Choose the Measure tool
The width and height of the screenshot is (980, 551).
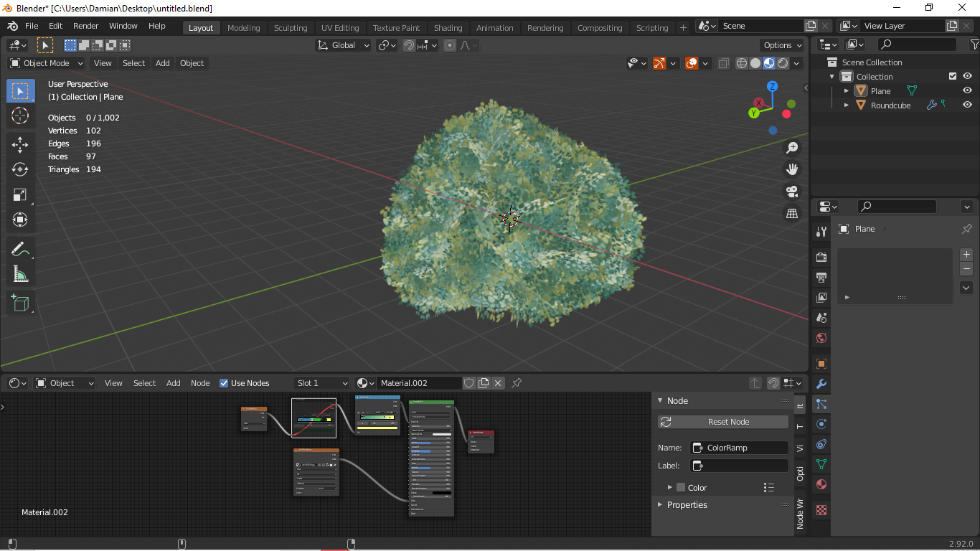(x=20, y=274)
